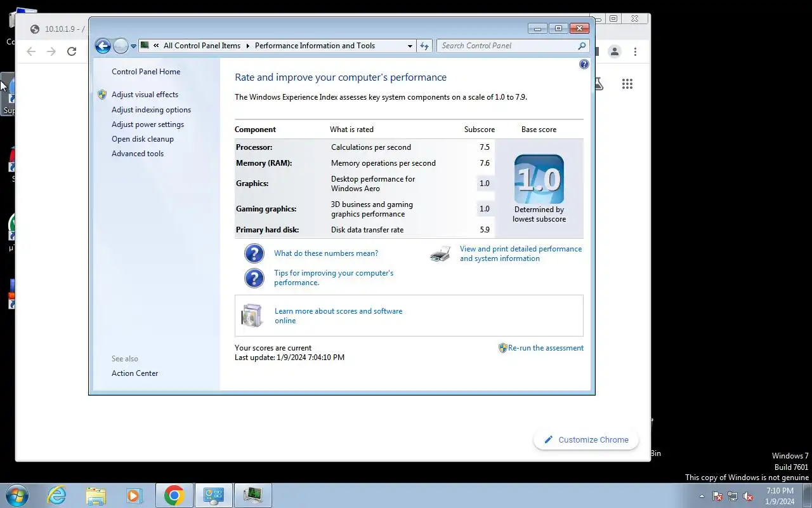
Task: Open Adjust indexing options
Action: point(151,110)
